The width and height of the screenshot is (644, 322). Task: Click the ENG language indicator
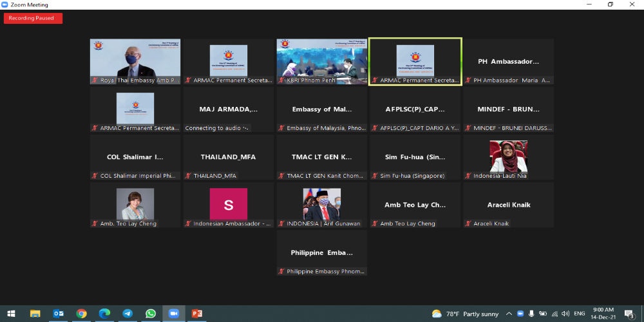pyautogui.click(x=580, y=314)
